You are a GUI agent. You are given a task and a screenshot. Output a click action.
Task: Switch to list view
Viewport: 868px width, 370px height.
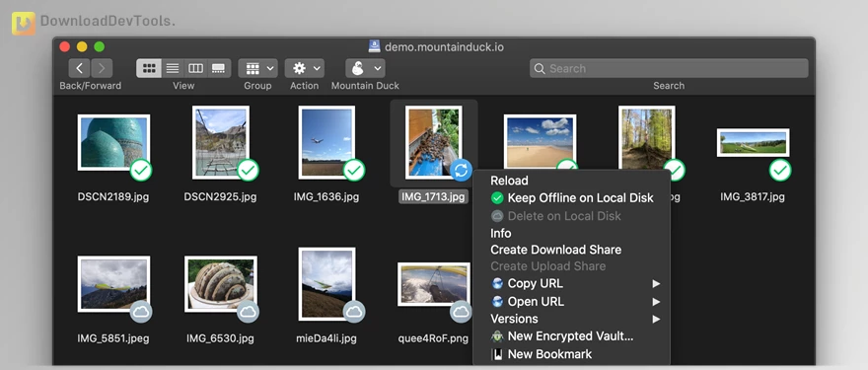pyautogui.click(x=173, y=68)
